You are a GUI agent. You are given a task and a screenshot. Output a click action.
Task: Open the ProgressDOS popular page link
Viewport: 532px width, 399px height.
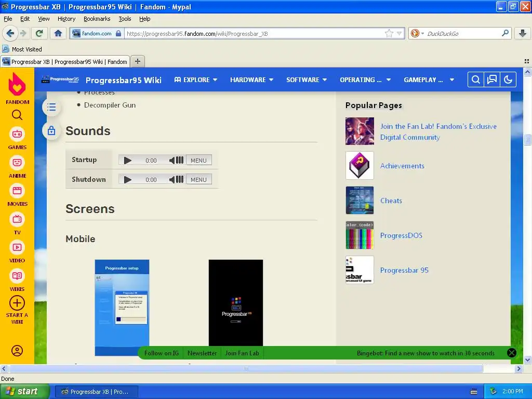pos(401,235)
